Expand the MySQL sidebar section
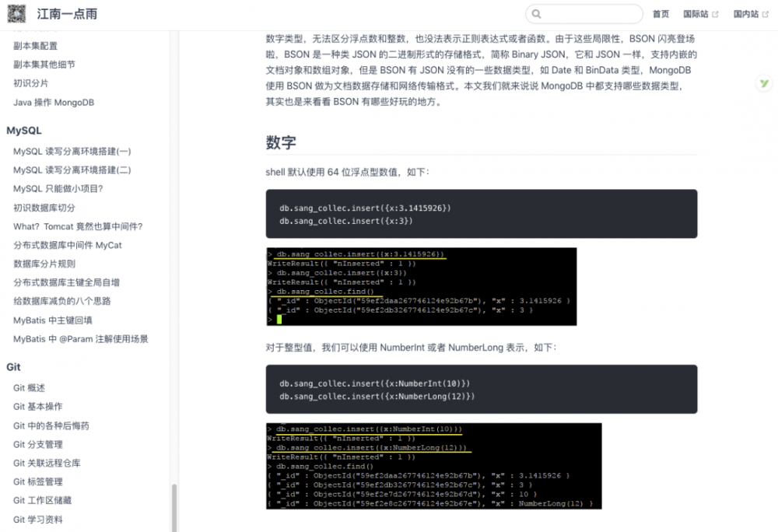778x532 pixels. tap(23, 131)
